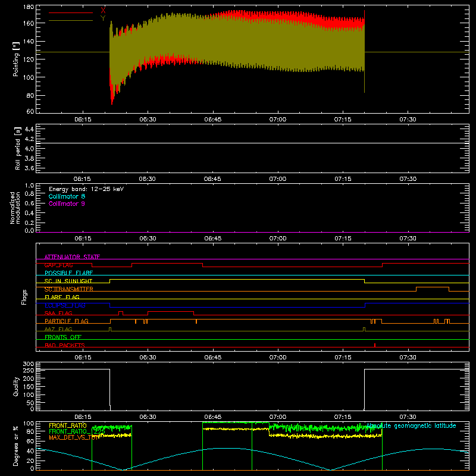Click '07:30' time label under Quality plot

tap(408, 417)
